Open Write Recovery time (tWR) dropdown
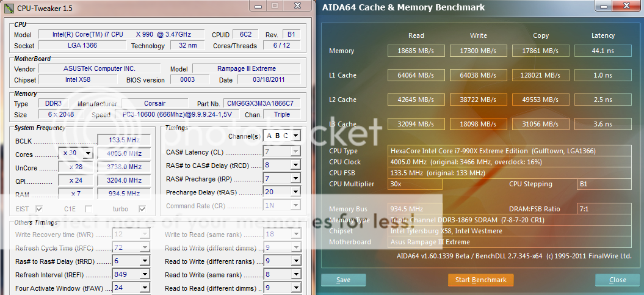 coord(145,234)
